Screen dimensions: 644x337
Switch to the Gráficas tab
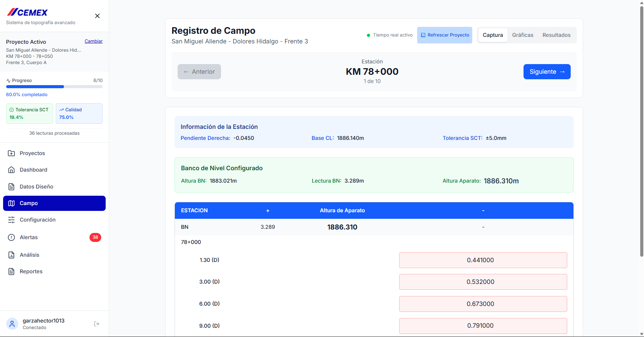click(522, 35)
